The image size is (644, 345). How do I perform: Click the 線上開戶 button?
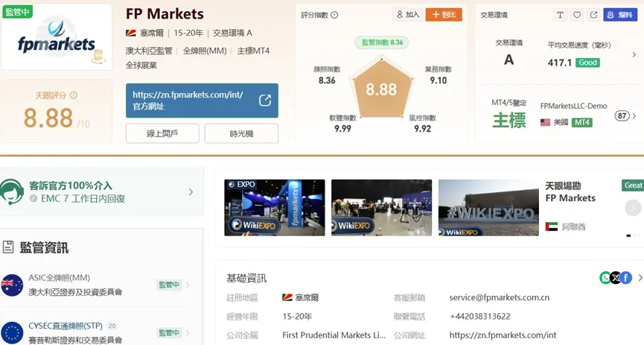tap(162, 133)
